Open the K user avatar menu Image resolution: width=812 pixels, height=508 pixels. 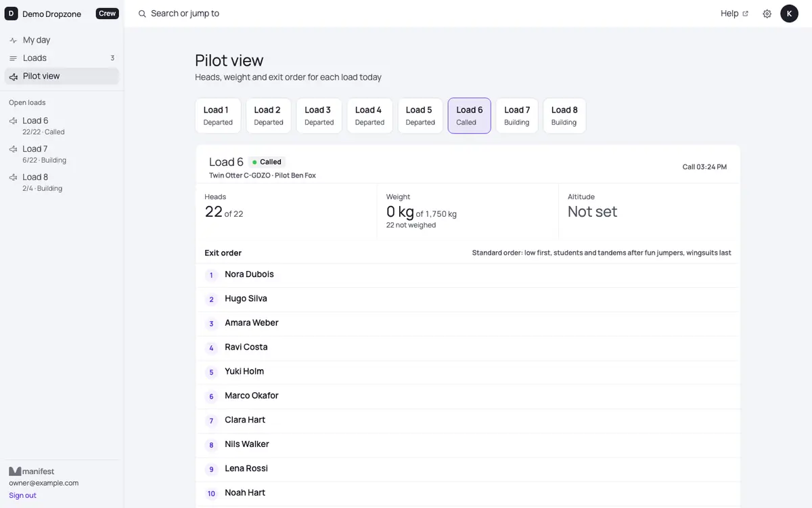[x=789, y=14]
